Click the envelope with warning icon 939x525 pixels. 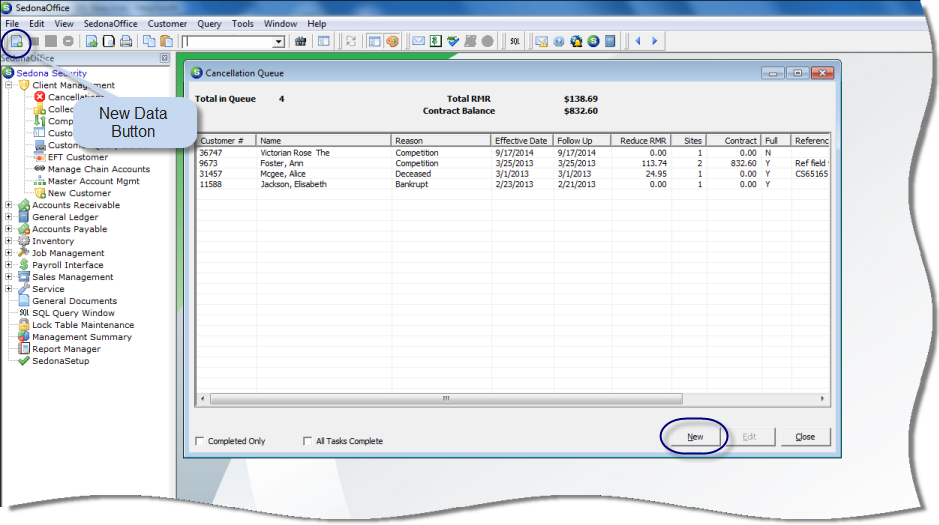click(x=541, y=41)
